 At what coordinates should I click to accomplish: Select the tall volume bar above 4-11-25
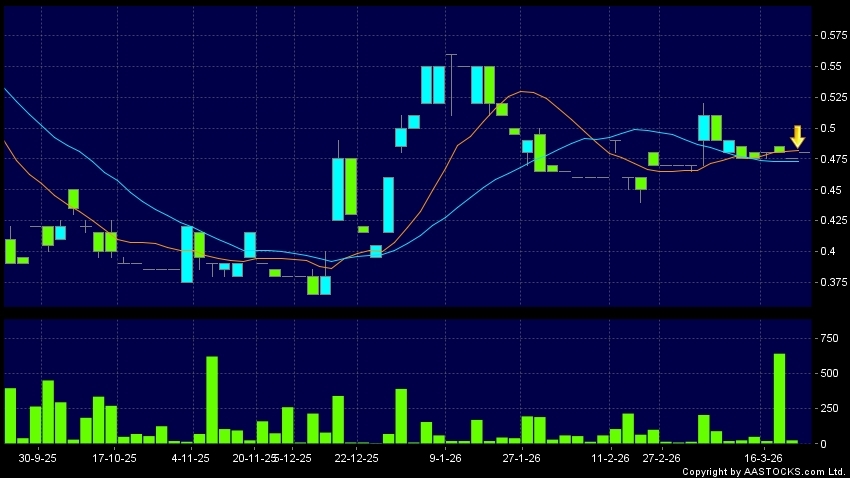[212, 399]
